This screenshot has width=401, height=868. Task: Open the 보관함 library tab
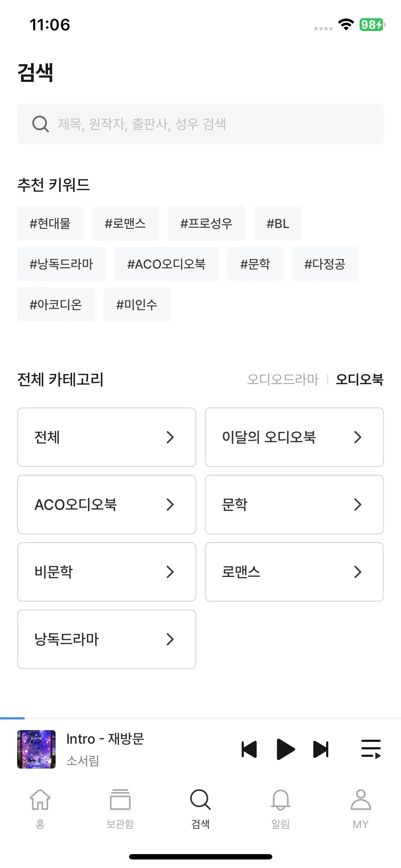120,806
